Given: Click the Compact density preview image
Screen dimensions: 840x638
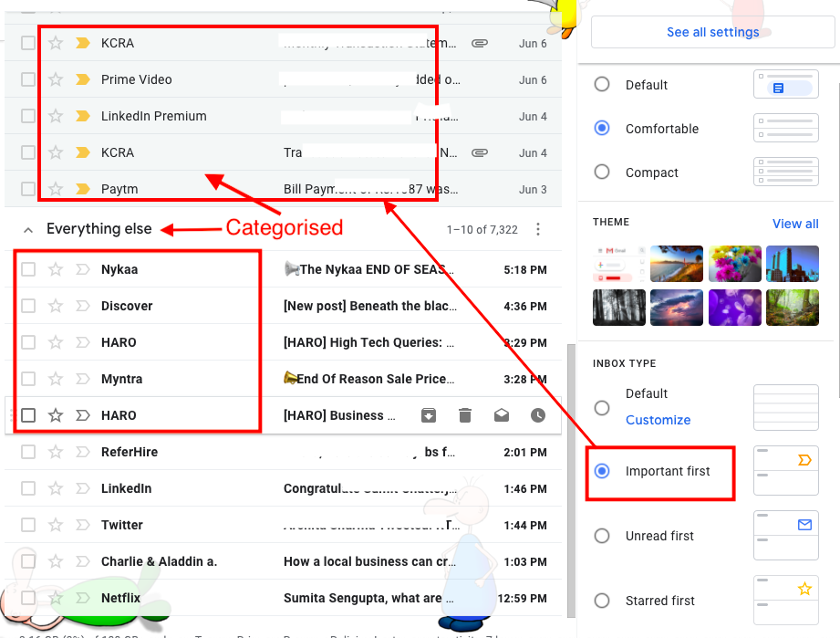Looking at the screenshot, I should coord(786,172).
